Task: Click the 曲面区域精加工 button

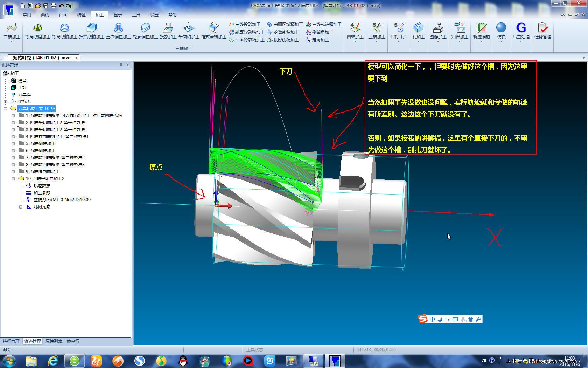Action: click(x=285, y=25)
